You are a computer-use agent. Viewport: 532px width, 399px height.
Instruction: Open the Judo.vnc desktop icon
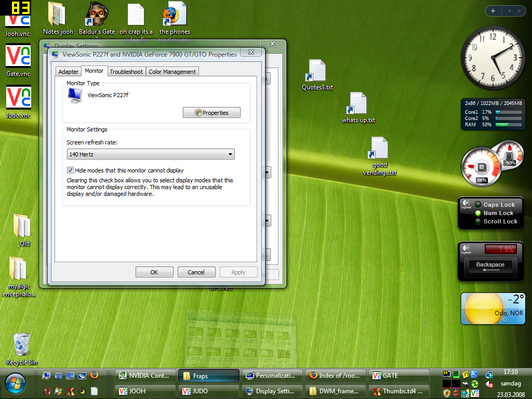(18, 101)
